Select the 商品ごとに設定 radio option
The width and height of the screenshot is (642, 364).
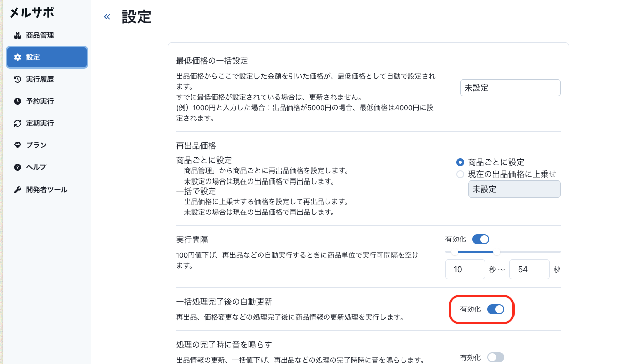pyautogui.click(x=460, y=162)
